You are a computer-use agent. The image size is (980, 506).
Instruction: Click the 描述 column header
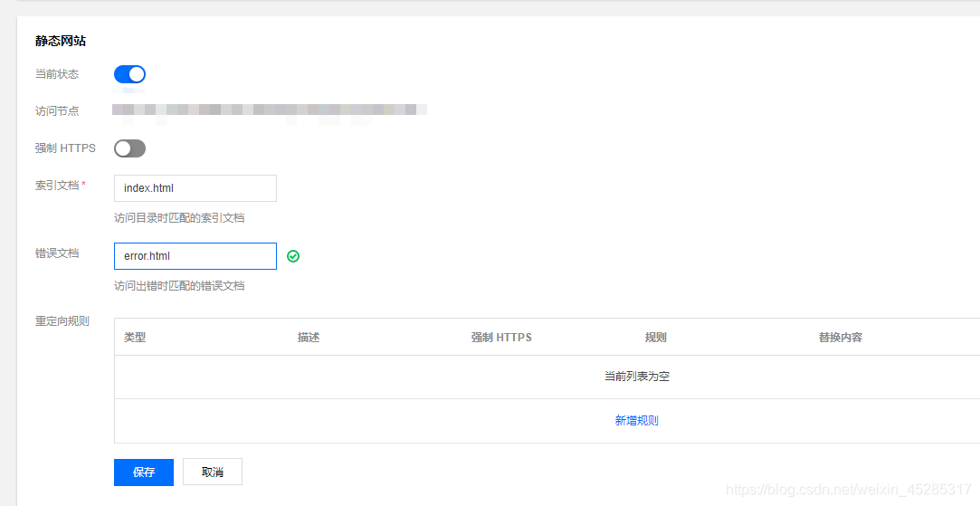point(309,337)
